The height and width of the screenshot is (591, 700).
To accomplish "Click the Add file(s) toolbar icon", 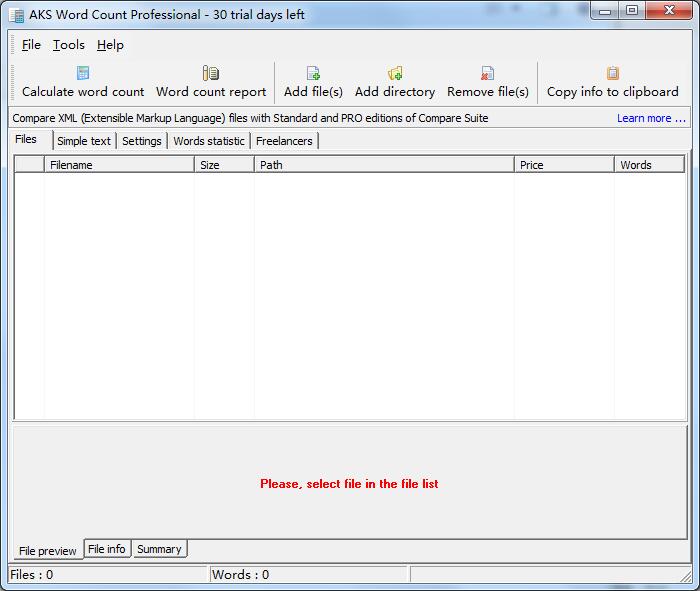I will (313, 73).
